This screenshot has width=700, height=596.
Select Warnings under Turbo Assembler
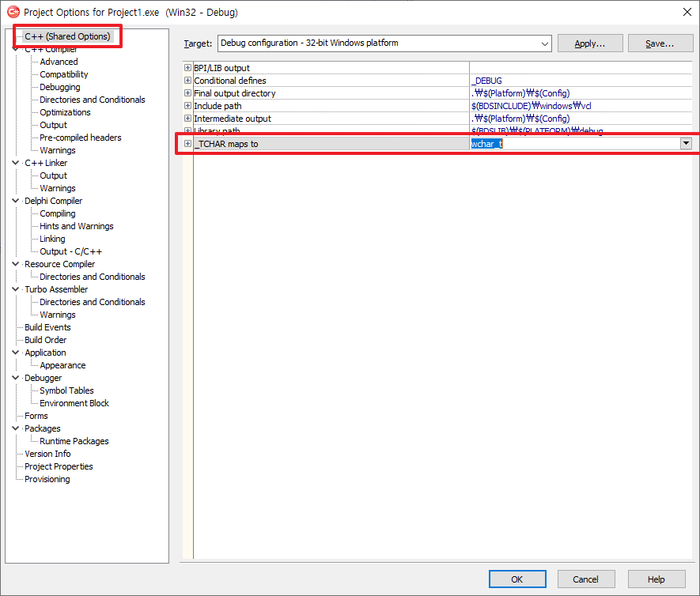coord(58,315)
